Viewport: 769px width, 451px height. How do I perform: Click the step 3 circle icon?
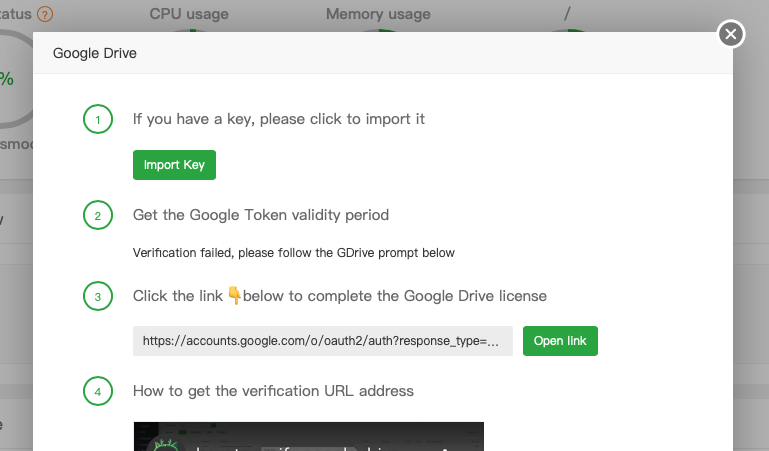98,297
